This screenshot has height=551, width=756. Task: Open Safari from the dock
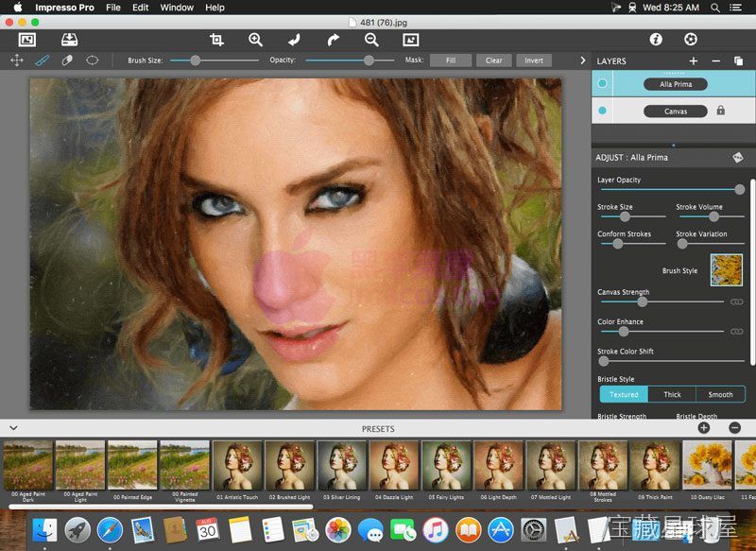(x=110, y=530)
